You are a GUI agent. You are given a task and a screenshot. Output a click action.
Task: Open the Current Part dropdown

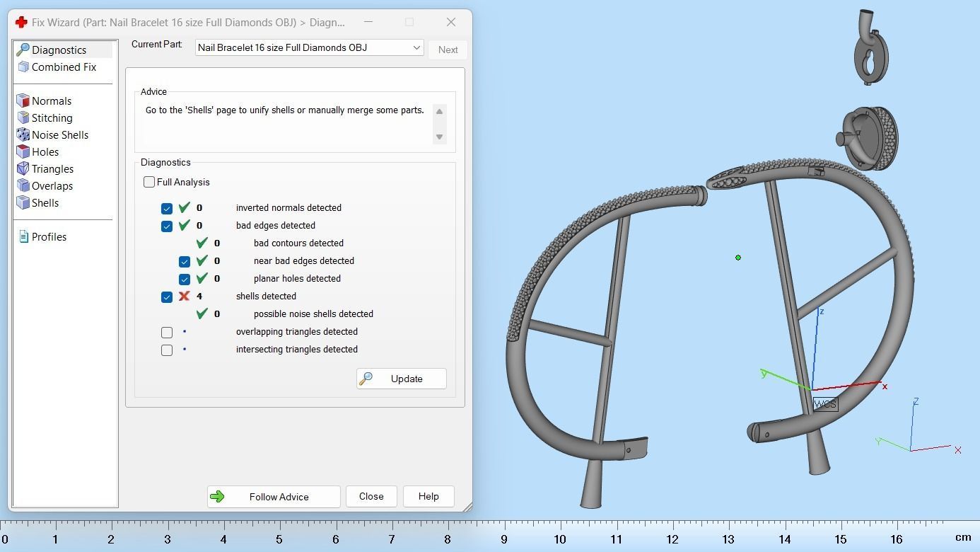(310, 47)
